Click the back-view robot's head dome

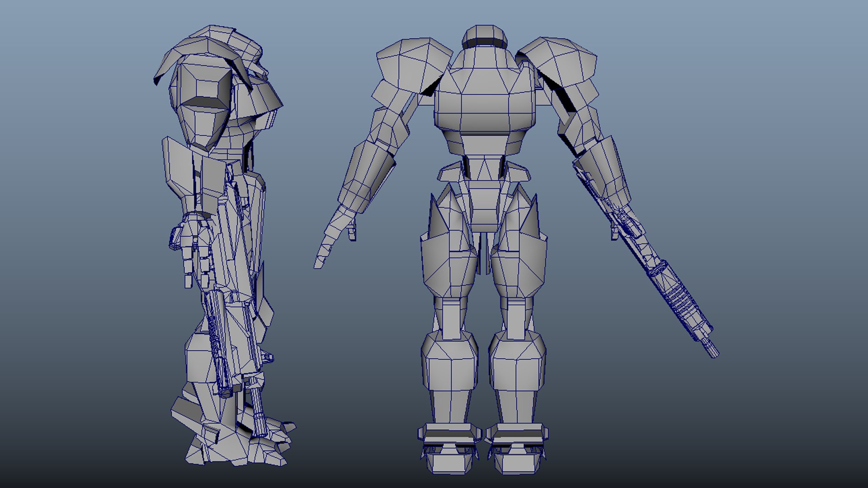(x=484, y=37)
